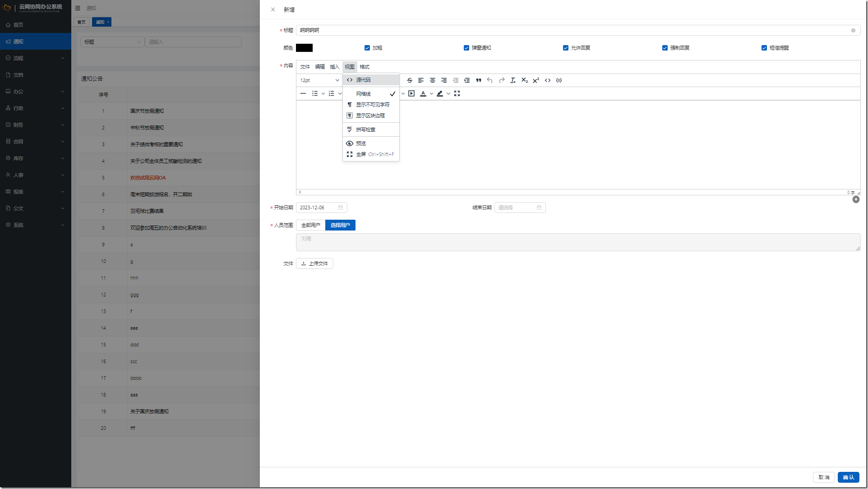Close the 新增 panel with X
Screen dimensions: 868x489
(x=273, y=9)
